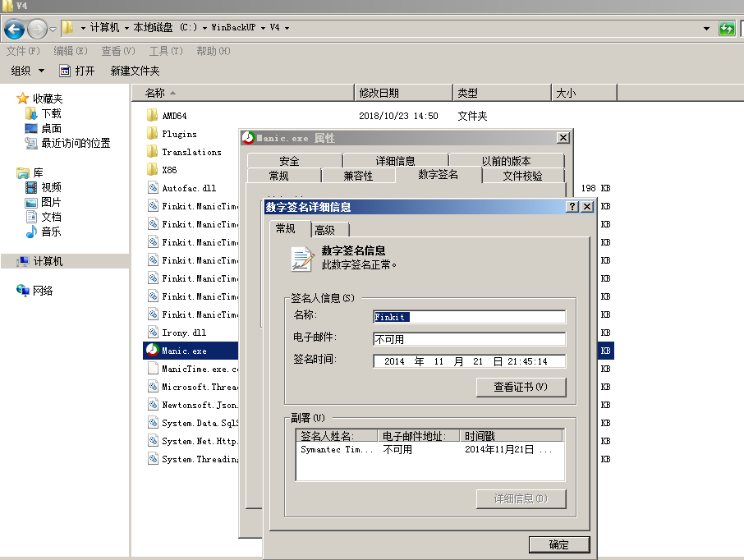Expand the 组织 toolbar dropdown
Screen dimensions: 744x560
point(28,71)
